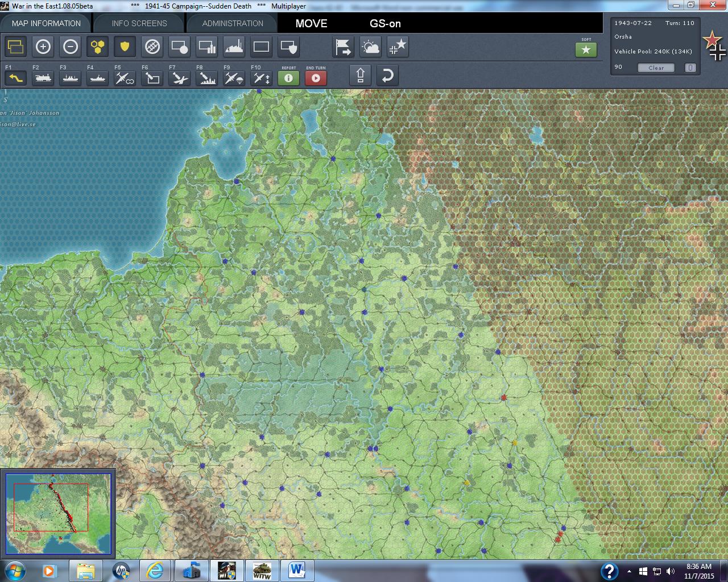Viewport: 728px width, 582px height.
Task: Open the green REPORT info button
Action: click(288, 78)
